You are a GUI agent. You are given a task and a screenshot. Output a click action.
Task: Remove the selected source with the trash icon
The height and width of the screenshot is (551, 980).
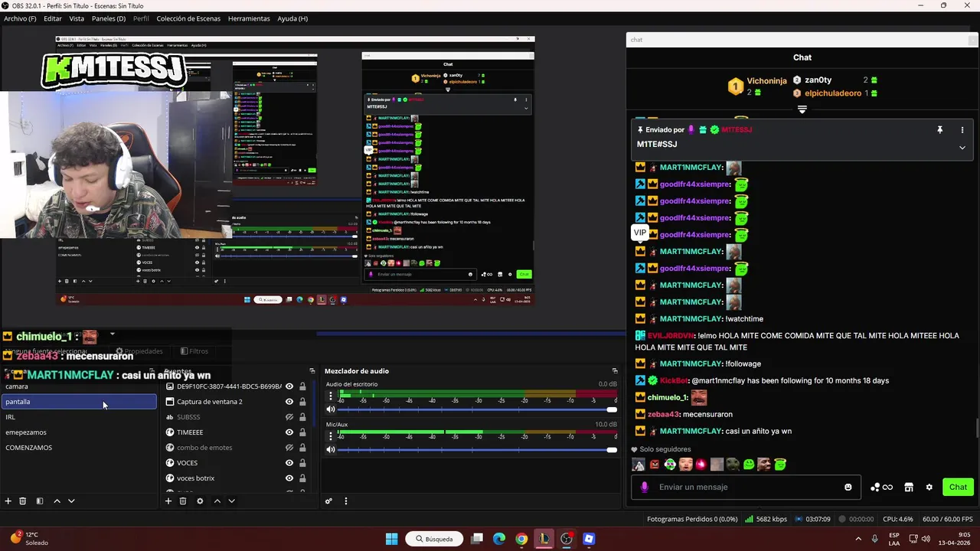tap(183, 501)
